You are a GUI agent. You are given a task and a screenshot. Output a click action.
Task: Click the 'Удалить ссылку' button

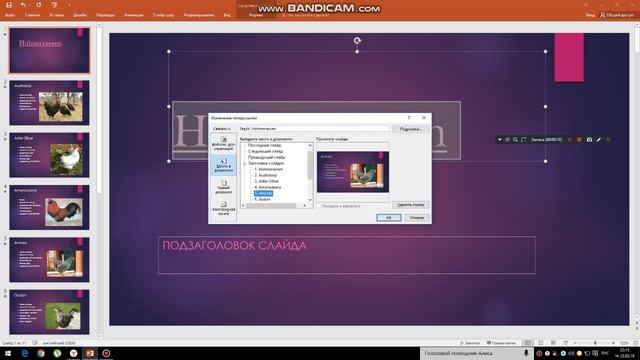[x=411, y=204]
